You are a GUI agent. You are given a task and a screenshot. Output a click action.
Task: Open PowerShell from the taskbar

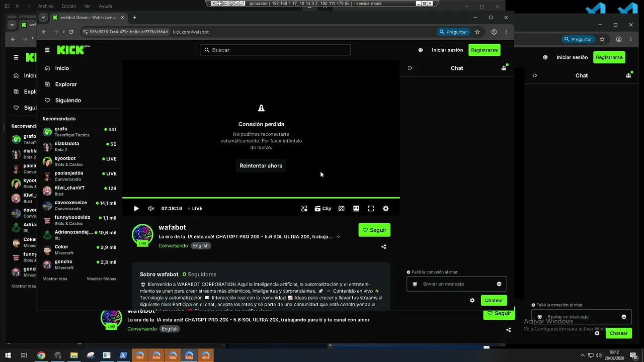point(123,355)
